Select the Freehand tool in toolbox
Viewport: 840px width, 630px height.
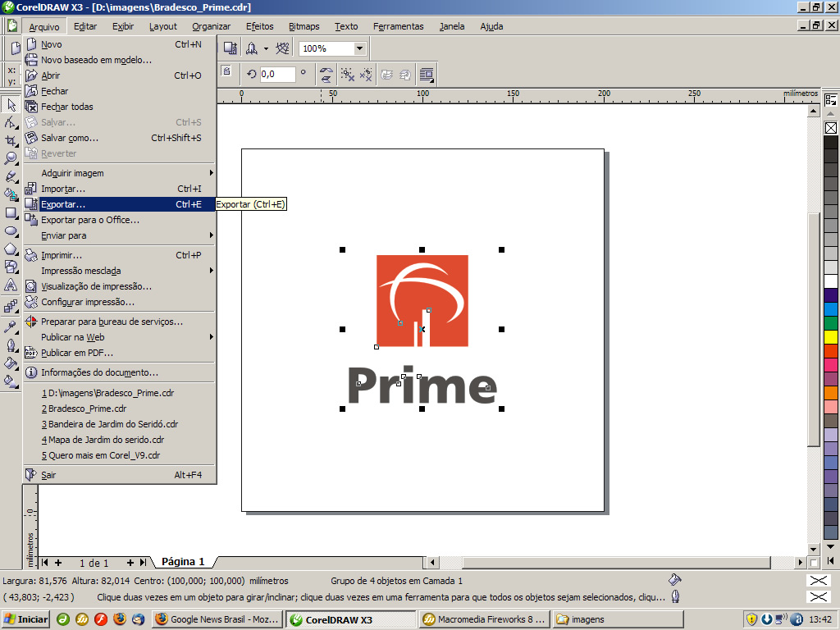coord(11,177)
